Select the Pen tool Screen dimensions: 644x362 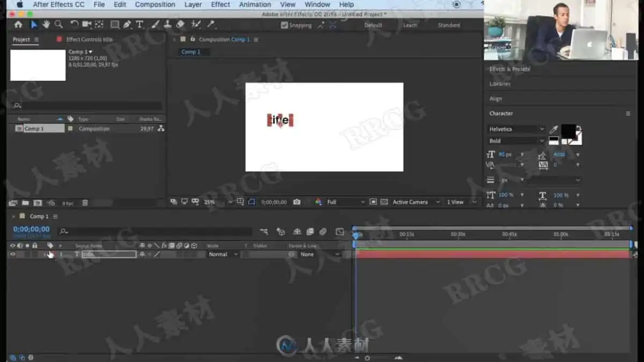(127, 25)
